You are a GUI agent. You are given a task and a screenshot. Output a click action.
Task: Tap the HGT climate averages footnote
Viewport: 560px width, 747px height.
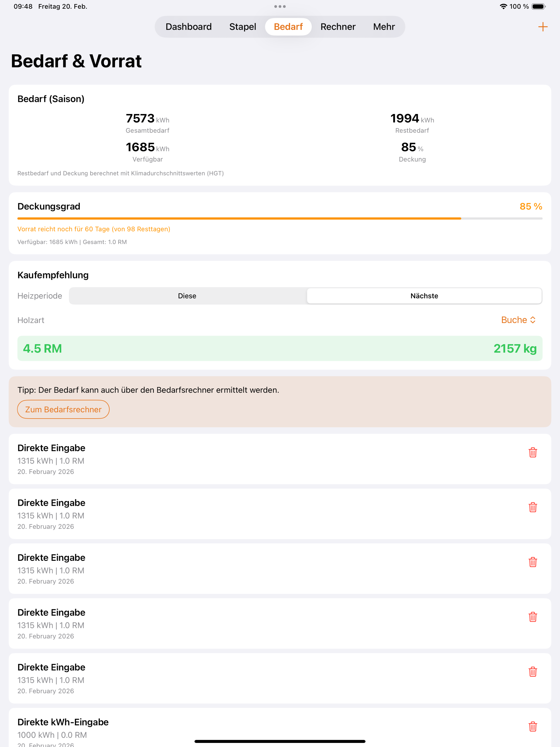coord(121,173)
